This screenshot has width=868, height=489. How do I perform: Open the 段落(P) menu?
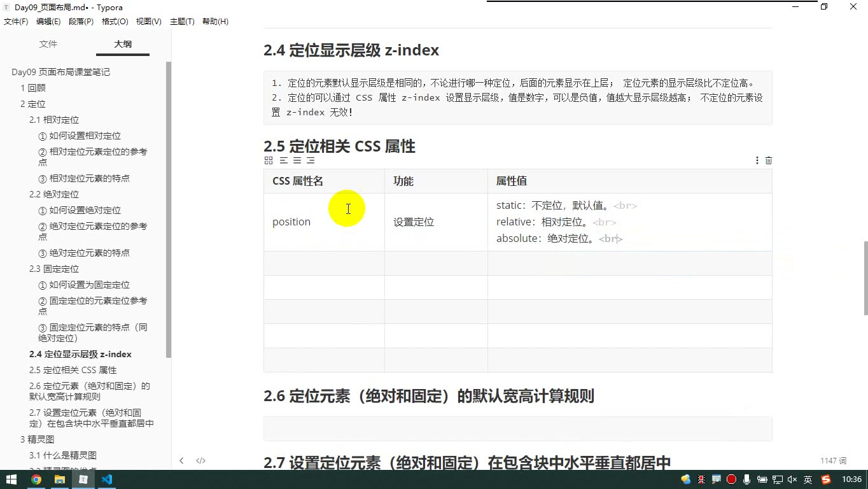[x=81, y=22]
